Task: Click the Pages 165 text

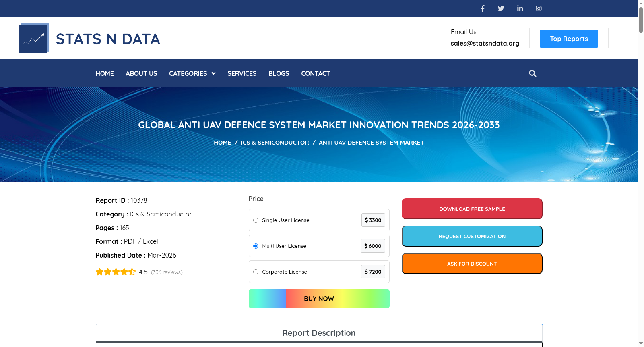Action: pos(112,228)
